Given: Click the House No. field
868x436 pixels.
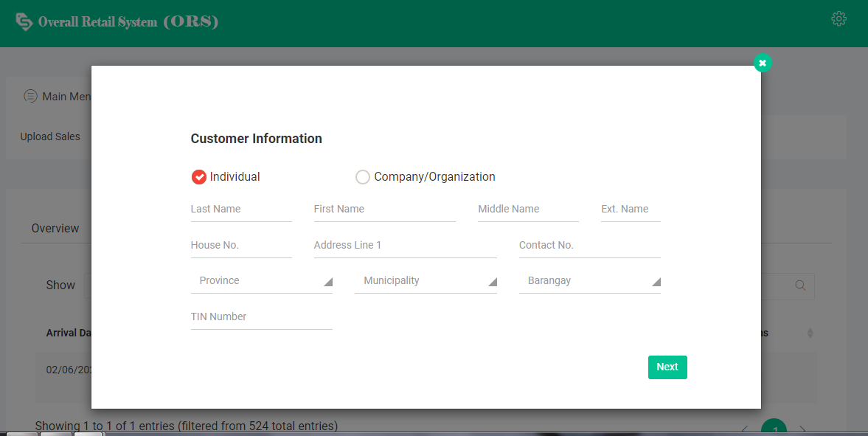Looking at the screenshot, I should 241,246.
